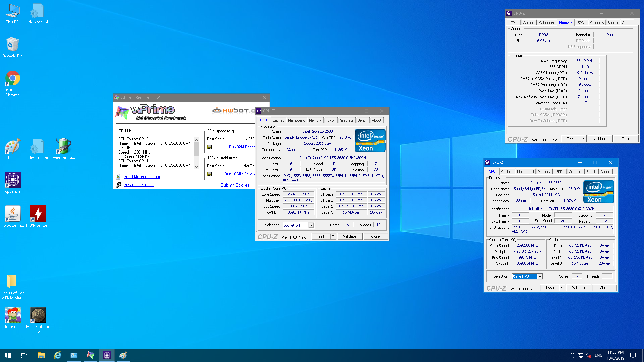Launch Internet Explorer from the taskbar
The width and height of the screenshot is (644, 362).
point(57,355)
